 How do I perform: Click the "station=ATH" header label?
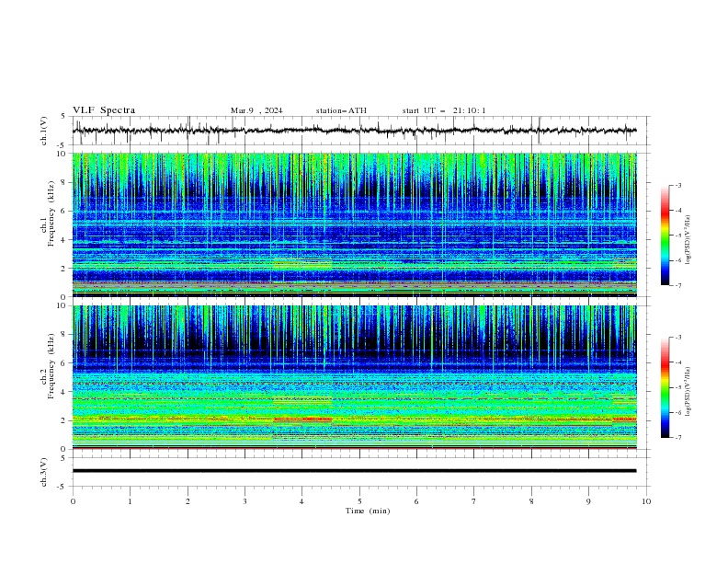[x=341, y=110]
